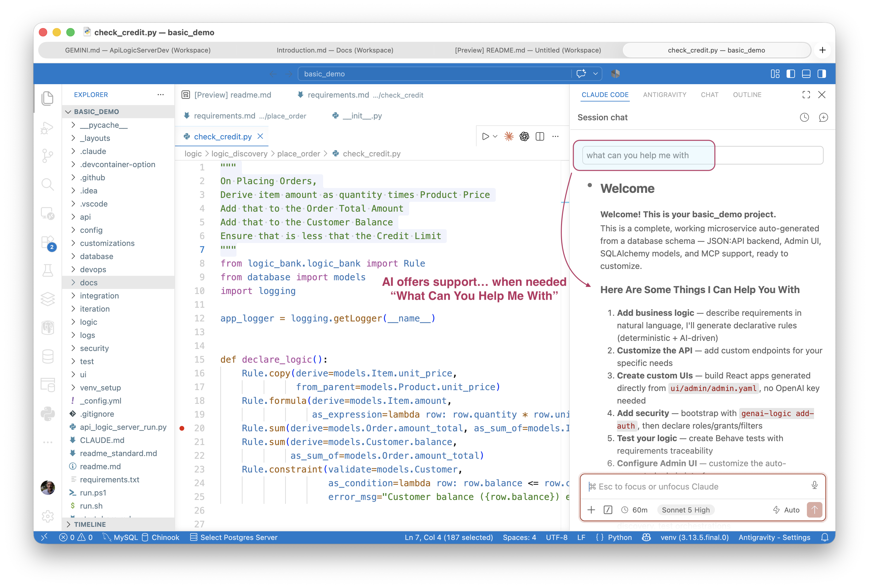The image size is (869, 588).
Task: Open the Testing flask icon
Action: pyautogui.click(x=47, y=270)
